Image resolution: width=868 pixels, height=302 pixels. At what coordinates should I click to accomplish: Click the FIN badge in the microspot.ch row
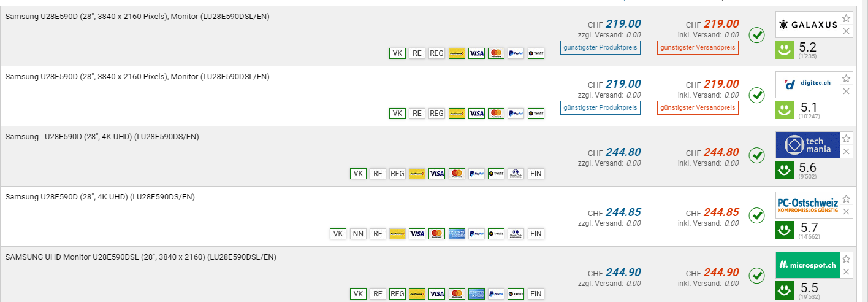pyautogui.click(x=535, y=294)
